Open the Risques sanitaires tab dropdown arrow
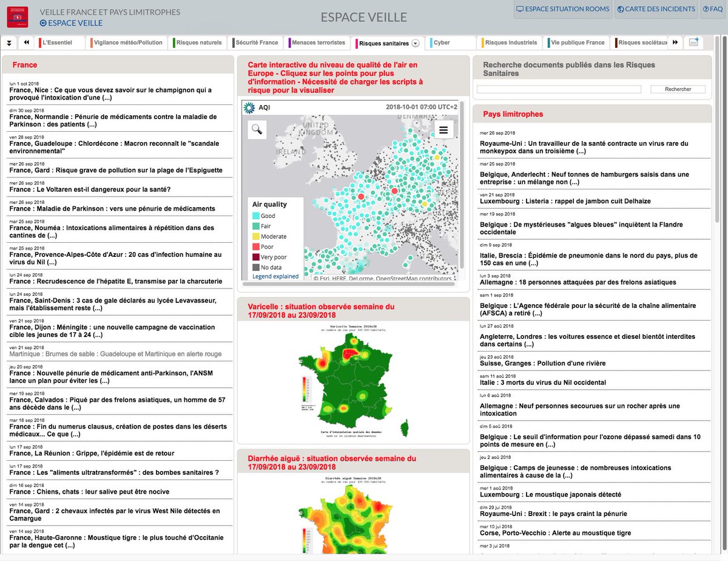The width and height of the screenshot is (728, 561). click(x=416, y=43)
